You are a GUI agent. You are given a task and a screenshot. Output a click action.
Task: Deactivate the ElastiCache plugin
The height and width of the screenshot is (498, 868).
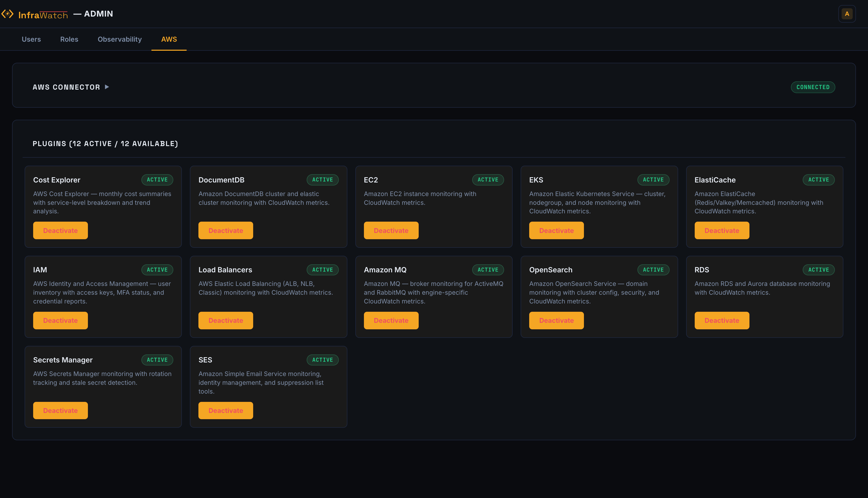pos(722,230)
